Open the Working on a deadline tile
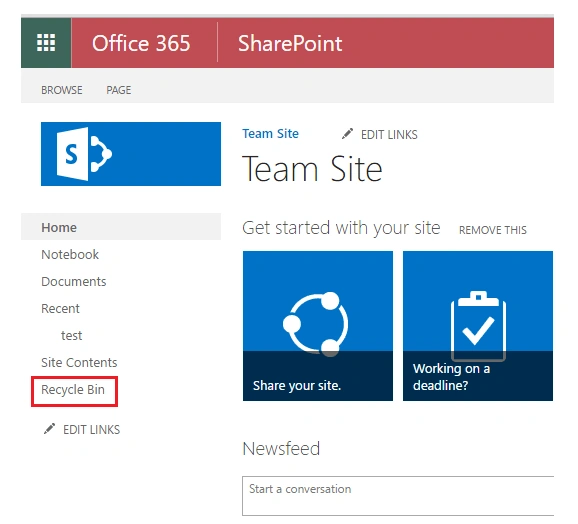 [478, 326]
